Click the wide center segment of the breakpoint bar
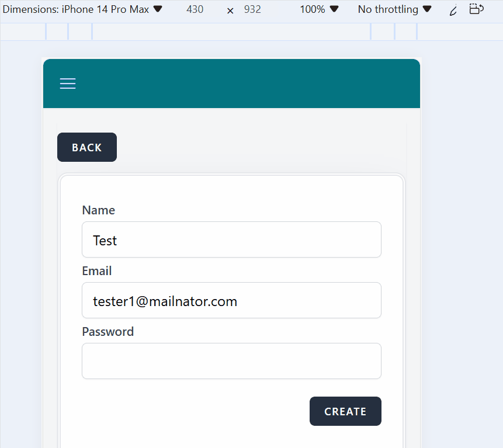Viewport: 503px width, 448px height. (231, 32)
